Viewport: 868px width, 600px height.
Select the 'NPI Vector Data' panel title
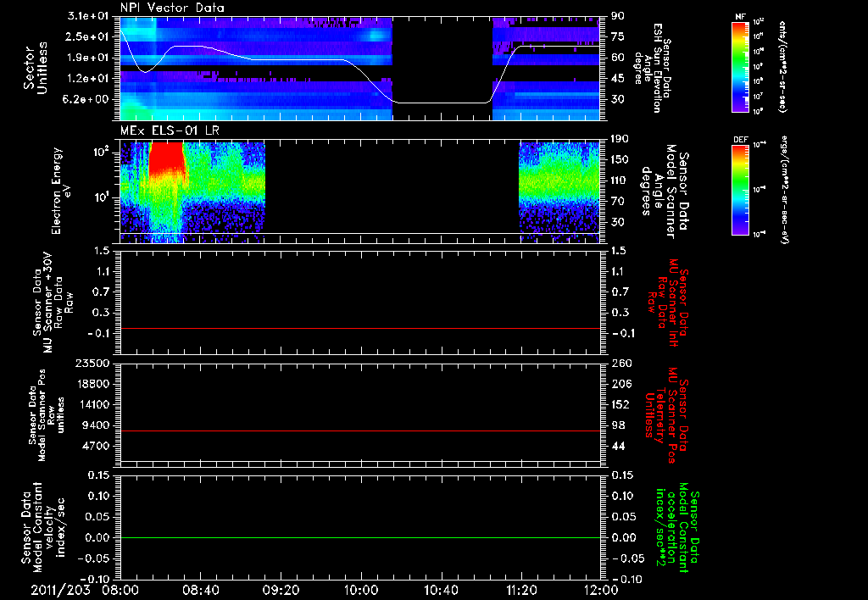(172, 8)
